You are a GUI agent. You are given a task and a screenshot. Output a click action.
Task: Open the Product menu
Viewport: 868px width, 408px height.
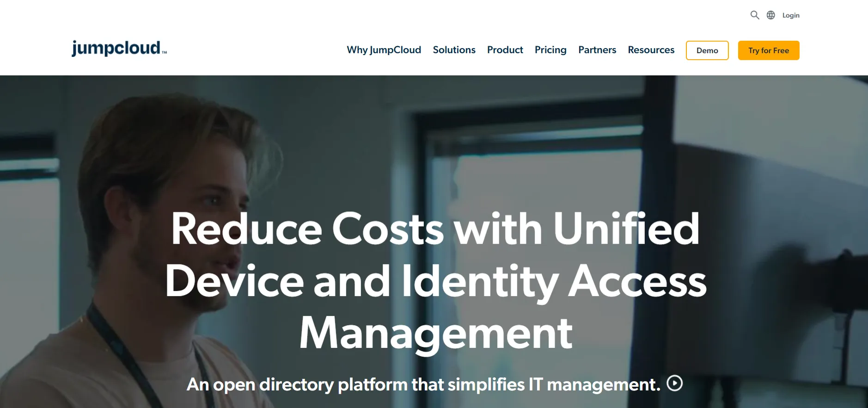pos(505,50)
